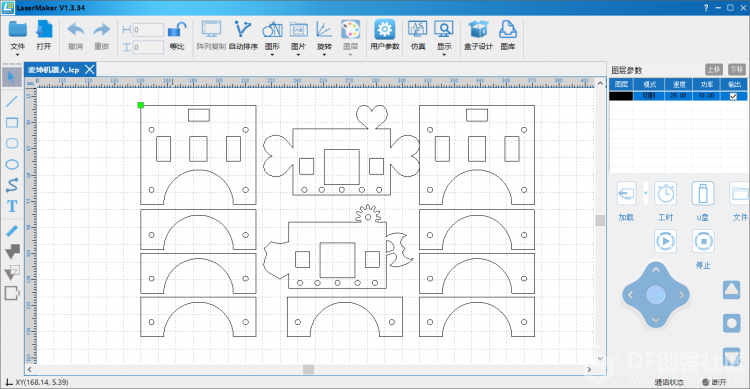750x389 pixels.
Task: Open the 图片 image tool
Action: (298, 30)
